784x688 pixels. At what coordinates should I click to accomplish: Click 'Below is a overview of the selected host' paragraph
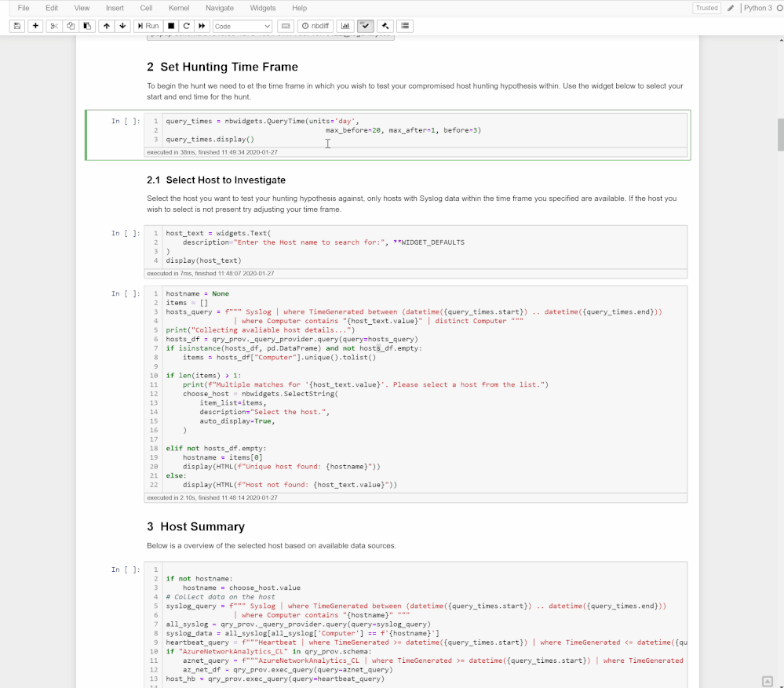tap(272, 546)
